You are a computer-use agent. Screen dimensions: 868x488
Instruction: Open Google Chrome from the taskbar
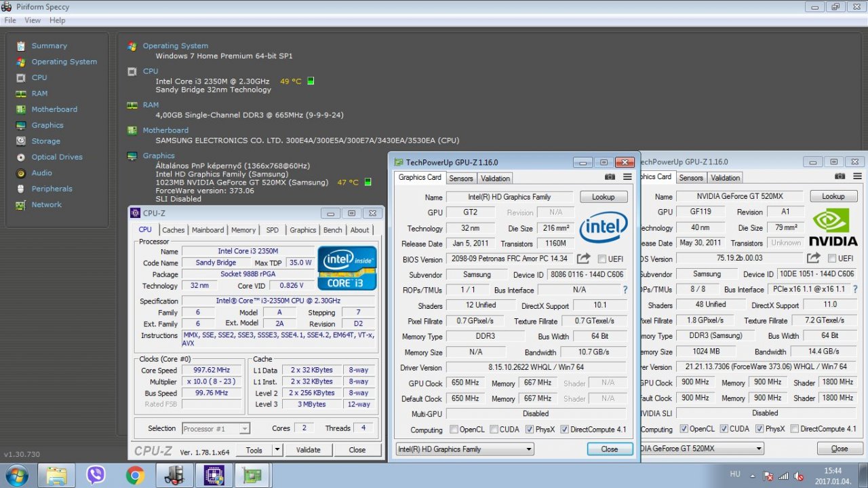tap(135, 475)
